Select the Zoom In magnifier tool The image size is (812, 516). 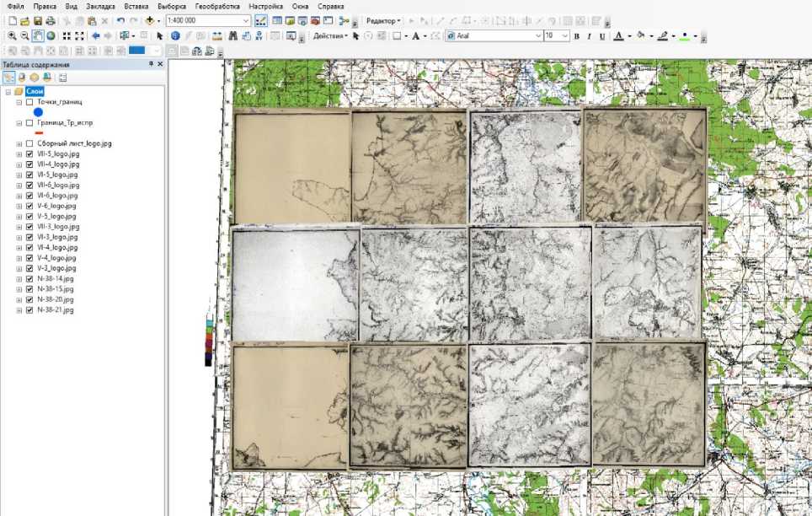(12, 36)
